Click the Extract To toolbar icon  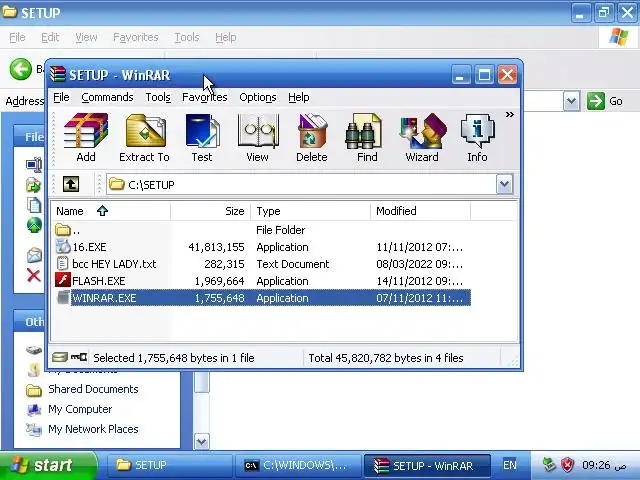click(144, 138)
